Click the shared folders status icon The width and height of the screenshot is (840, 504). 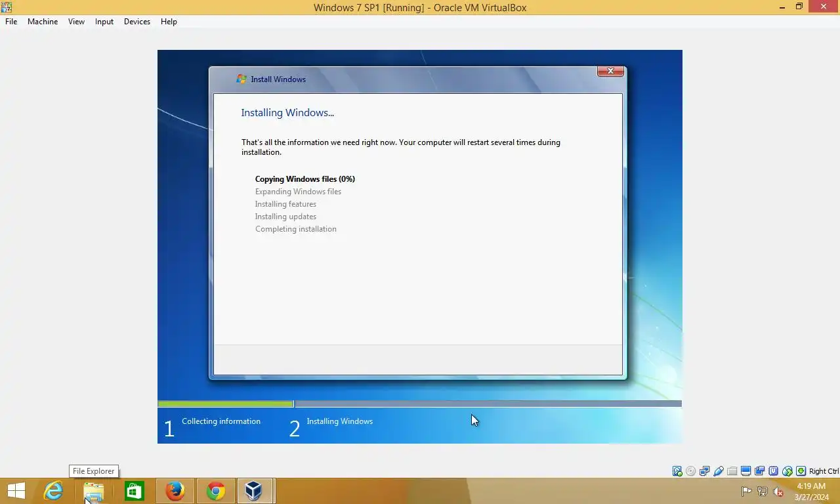tap(732, 471)
